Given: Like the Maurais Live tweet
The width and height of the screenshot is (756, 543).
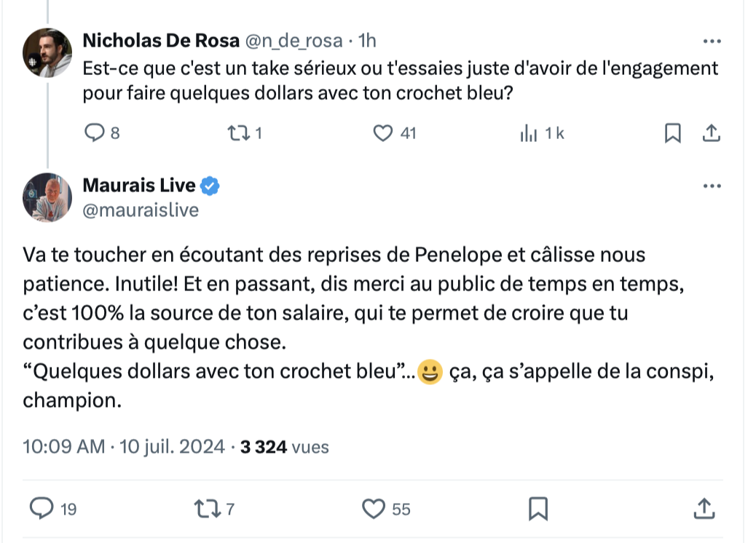Looking at the screenshot, I should point(374,508).
